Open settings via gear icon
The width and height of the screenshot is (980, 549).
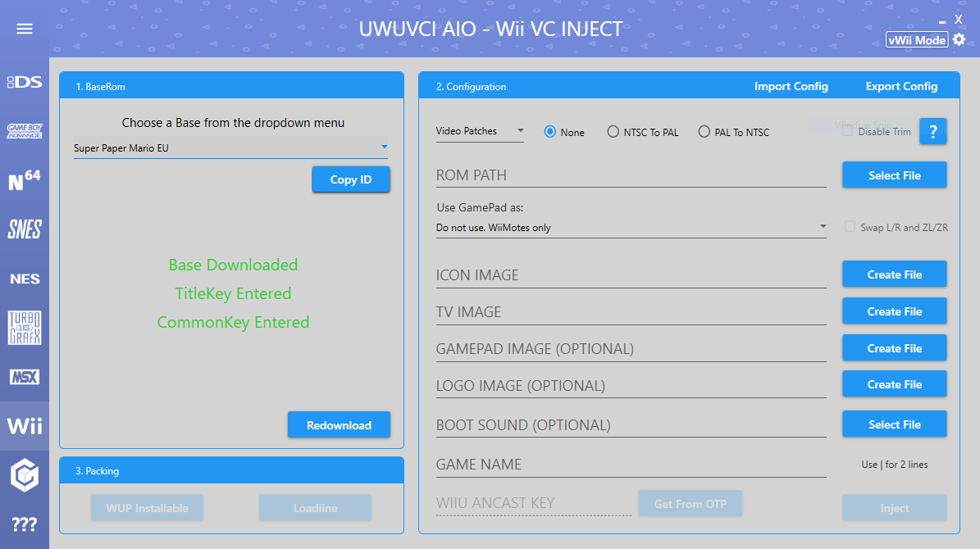[959, 39]
